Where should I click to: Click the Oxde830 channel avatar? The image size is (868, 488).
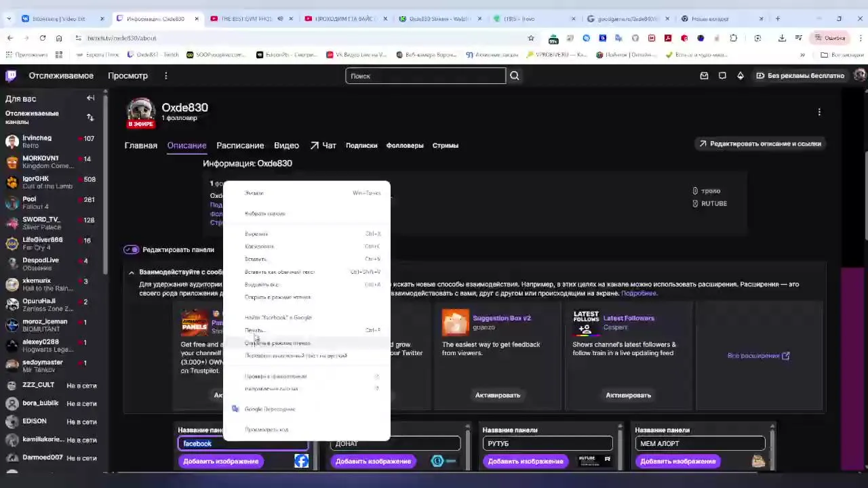point(140,112)
